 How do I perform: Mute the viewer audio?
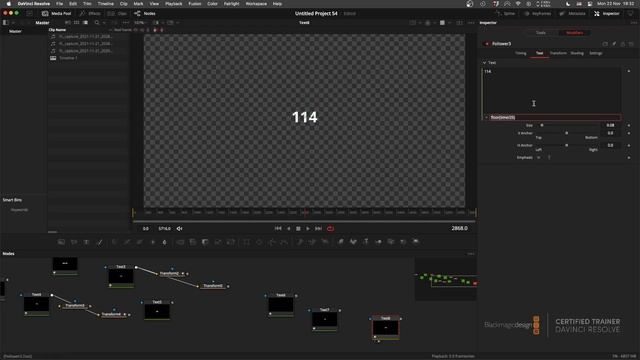[x=180, y=229]
